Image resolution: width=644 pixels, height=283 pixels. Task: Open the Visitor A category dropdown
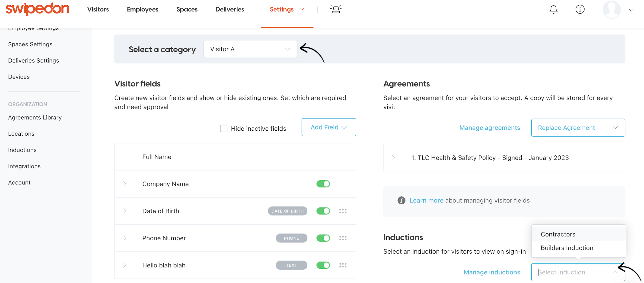pos(250,49)
